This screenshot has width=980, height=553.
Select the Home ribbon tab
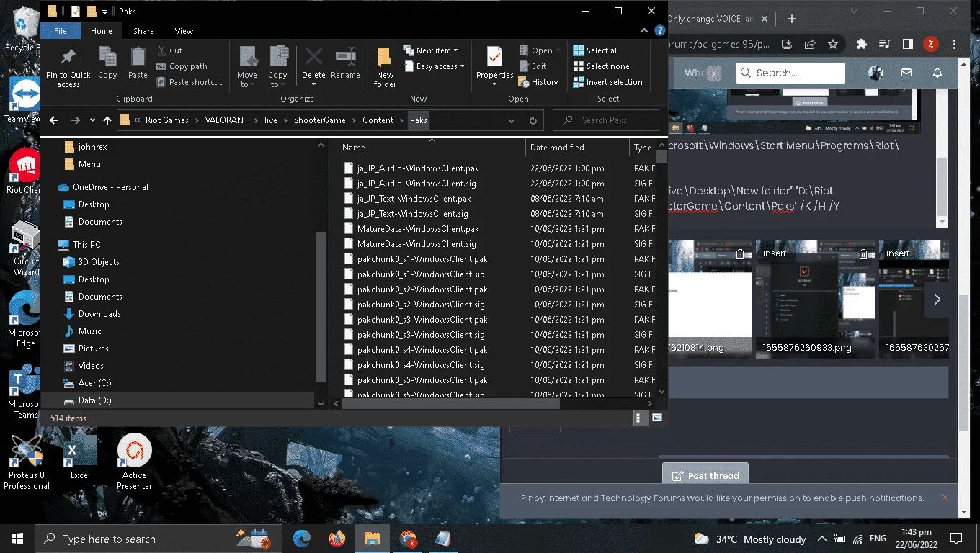102,31
